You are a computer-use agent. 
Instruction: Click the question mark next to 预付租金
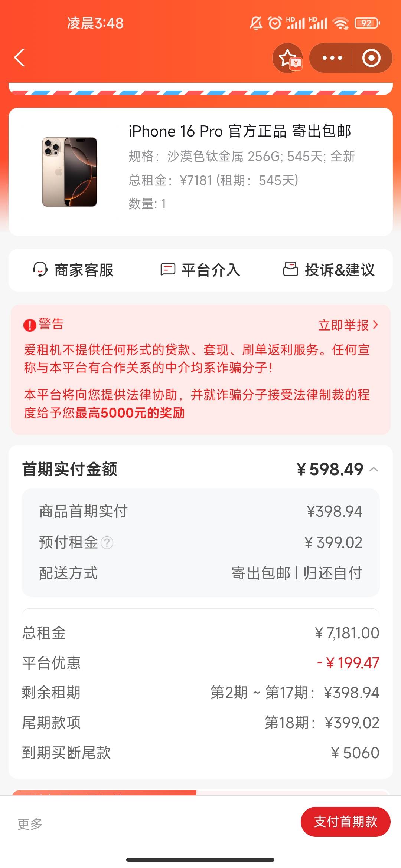107,543
